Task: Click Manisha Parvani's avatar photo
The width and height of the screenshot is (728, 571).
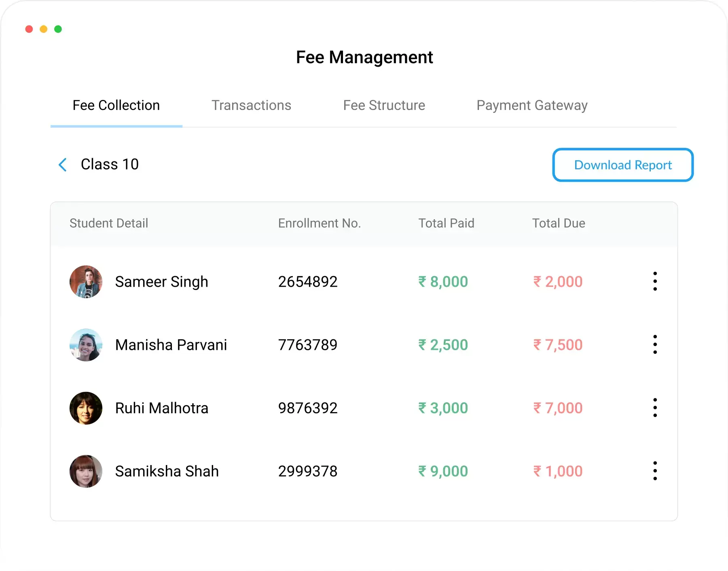Action: coord(86,345)
